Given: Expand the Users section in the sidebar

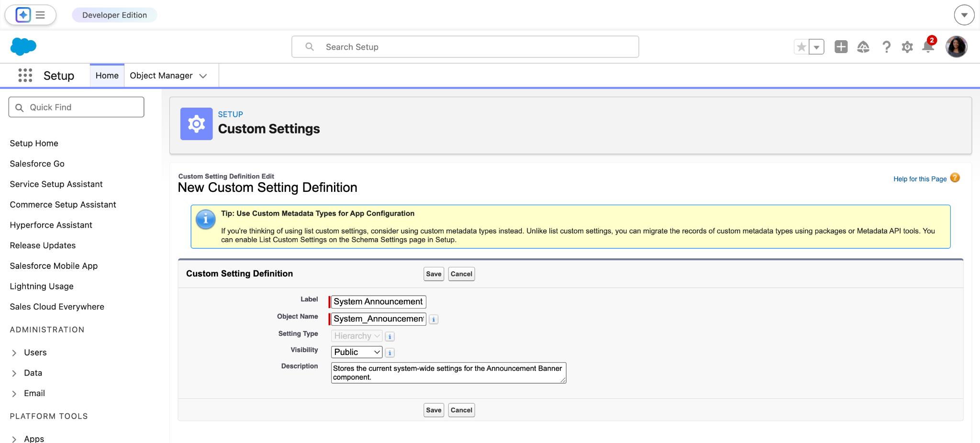Looking at the screenshot, I should [14, 353].
